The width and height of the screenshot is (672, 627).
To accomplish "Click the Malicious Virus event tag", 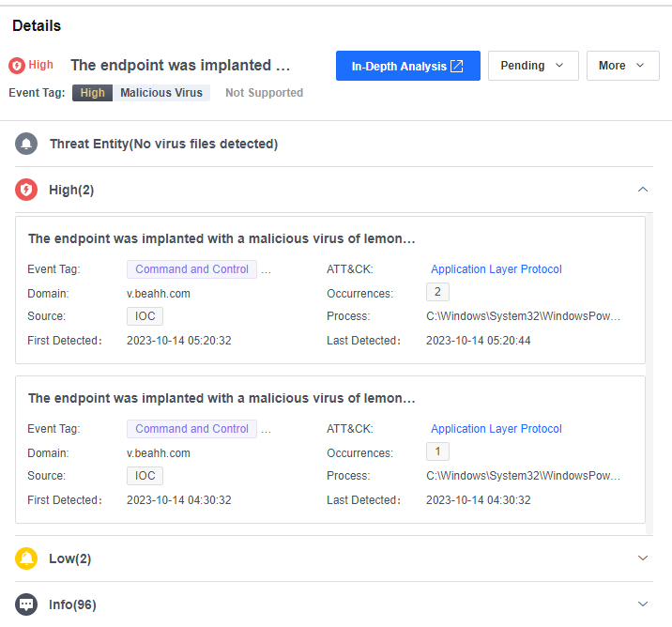I will point(161,93).
